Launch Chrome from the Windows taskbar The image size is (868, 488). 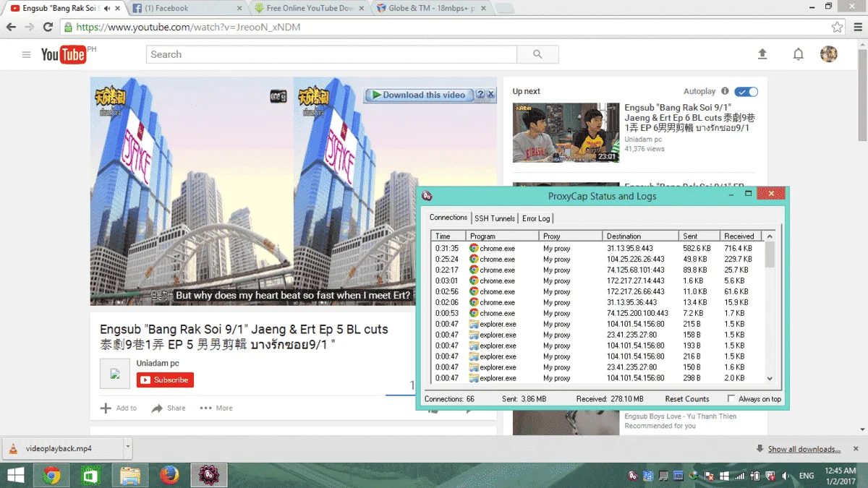(x=51, y=475)
